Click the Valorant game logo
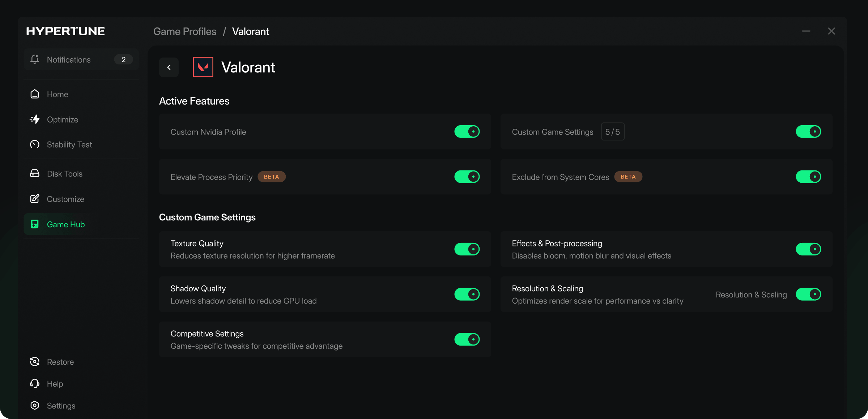This screenshot has width=868, height=419. click(203, 67)
